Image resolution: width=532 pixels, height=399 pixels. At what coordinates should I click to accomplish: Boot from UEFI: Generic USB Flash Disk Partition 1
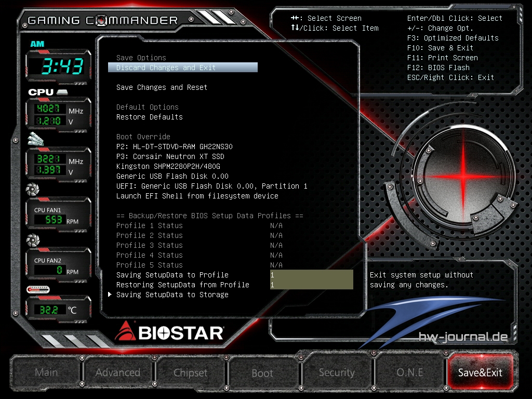pos(212,186)
